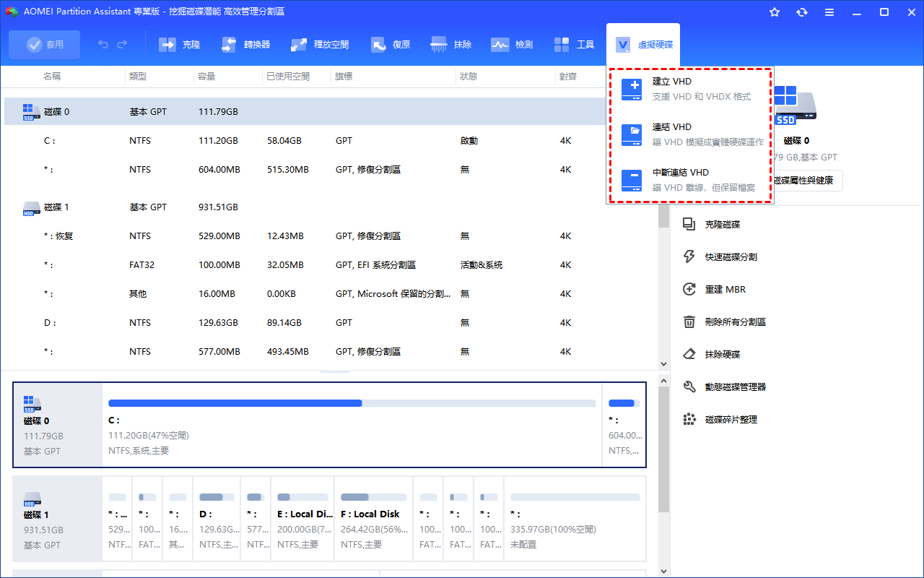Image resolution: width=924 pixels, height=578 pixels.
Task: Select the C: partition block in disk map
Action: [352, 426]
